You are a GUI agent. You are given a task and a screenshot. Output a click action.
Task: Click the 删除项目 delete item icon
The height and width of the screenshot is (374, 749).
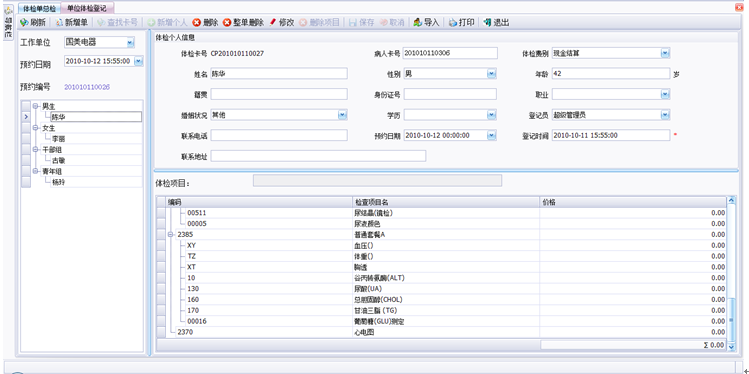tap(303, 22)
